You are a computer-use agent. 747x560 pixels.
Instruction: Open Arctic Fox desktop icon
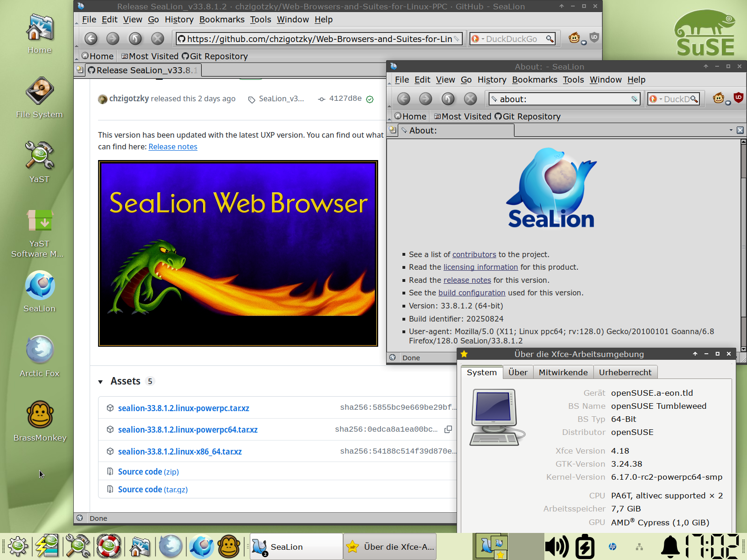[40, 350]
